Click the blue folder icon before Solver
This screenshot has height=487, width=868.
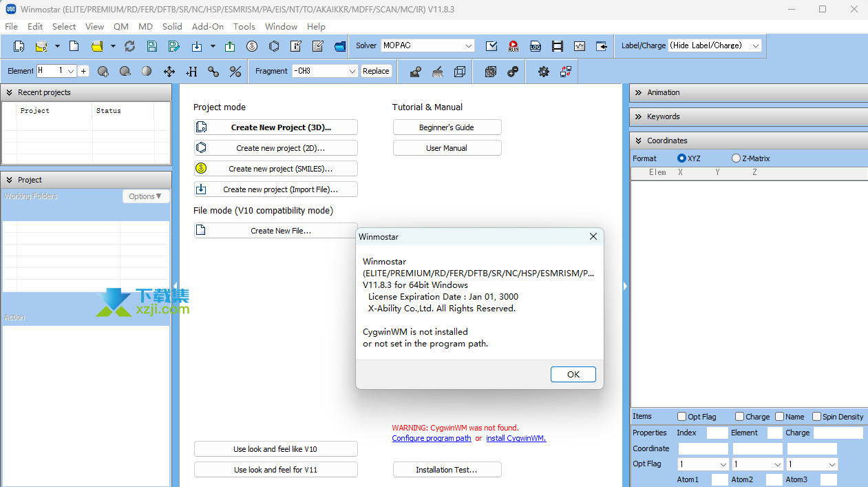click(340, 46)
